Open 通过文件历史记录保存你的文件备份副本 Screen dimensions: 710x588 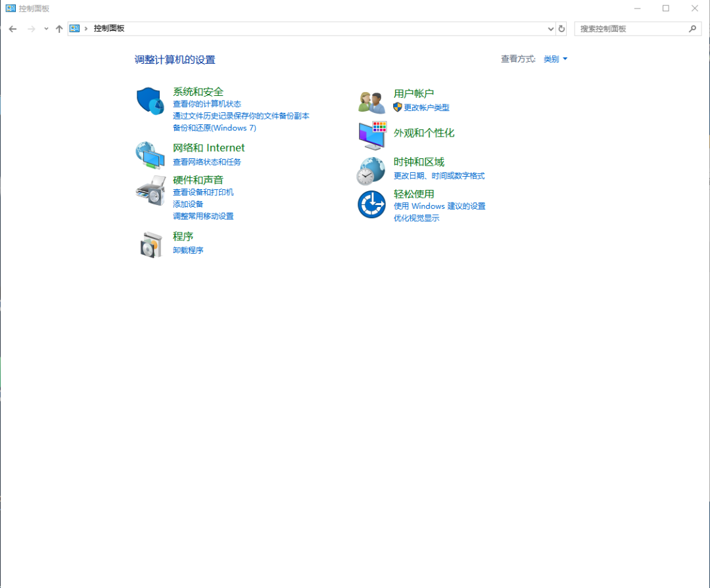click(x=241, y=116)
